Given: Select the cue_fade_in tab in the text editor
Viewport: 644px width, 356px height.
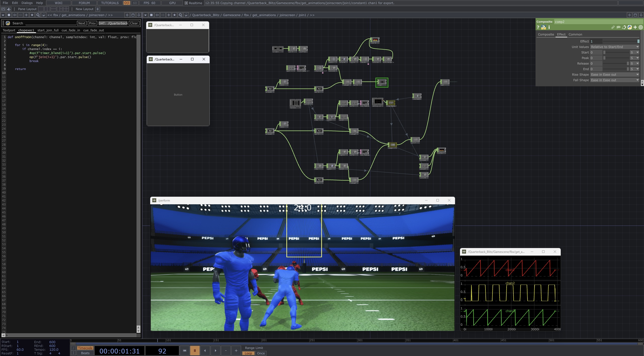Looking at the screenshot, I should pyautogui.click(x=71, y=30).
